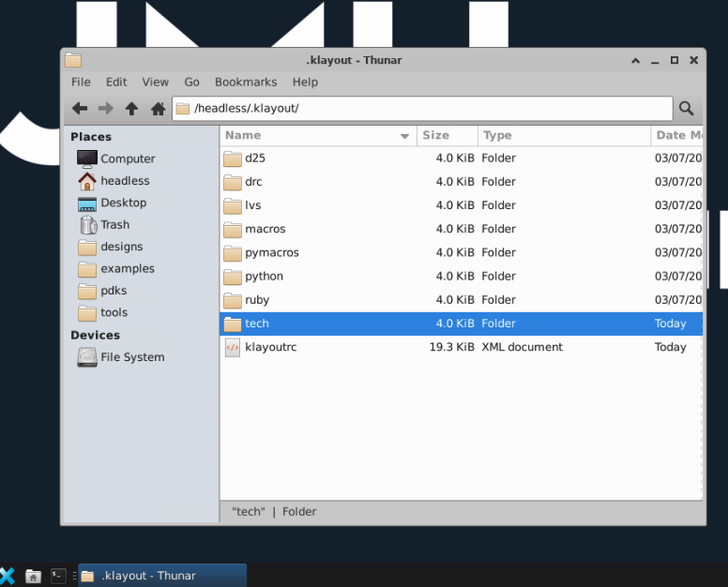
Task: Select the klayoutrc XML file icon
Action: coord(232,348)
